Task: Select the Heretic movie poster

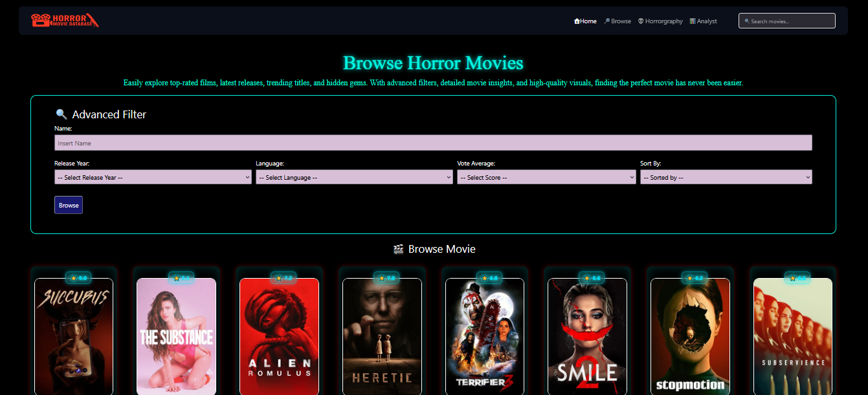Action: coord(382,336)
